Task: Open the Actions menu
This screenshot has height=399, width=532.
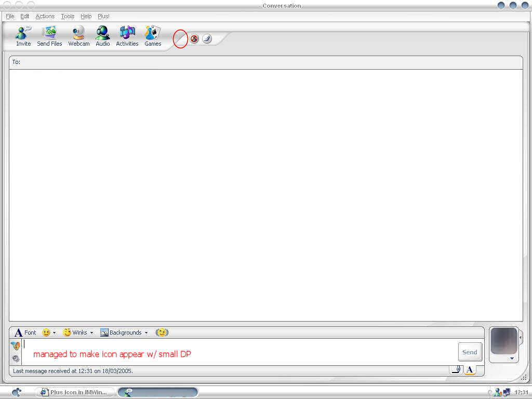Action: [45, 17]
